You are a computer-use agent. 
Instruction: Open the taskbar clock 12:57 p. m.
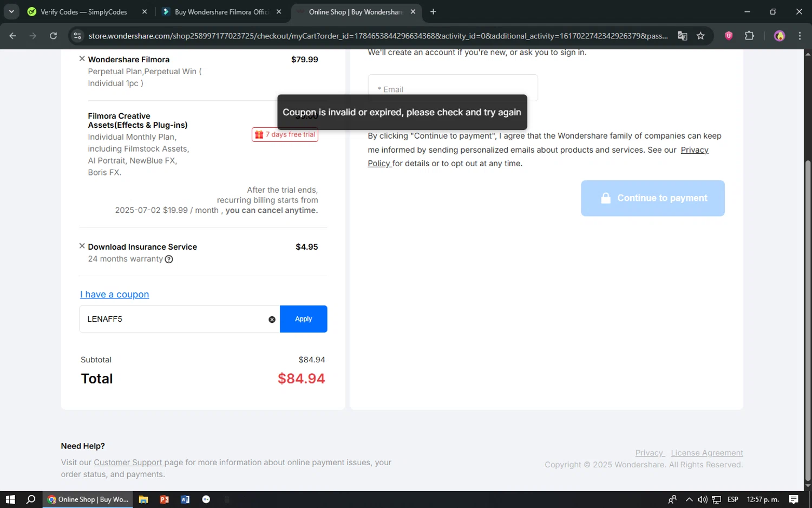point(763,499)
